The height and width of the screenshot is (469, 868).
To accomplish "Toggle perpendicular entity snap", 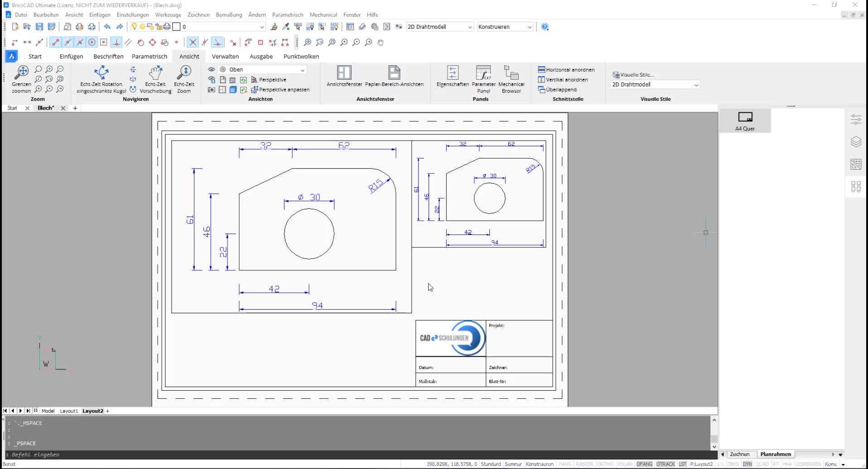I will click(x=116, y=42).
